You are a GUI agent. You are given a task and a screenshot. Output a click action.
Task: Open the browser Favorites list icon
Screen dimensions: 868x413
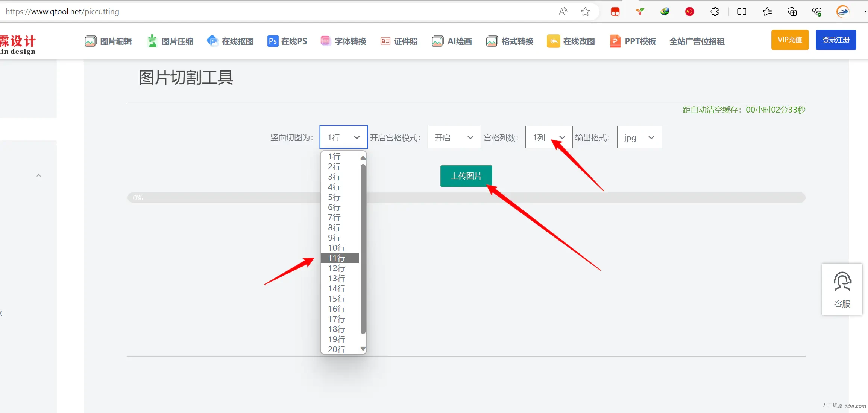point(767,12)
